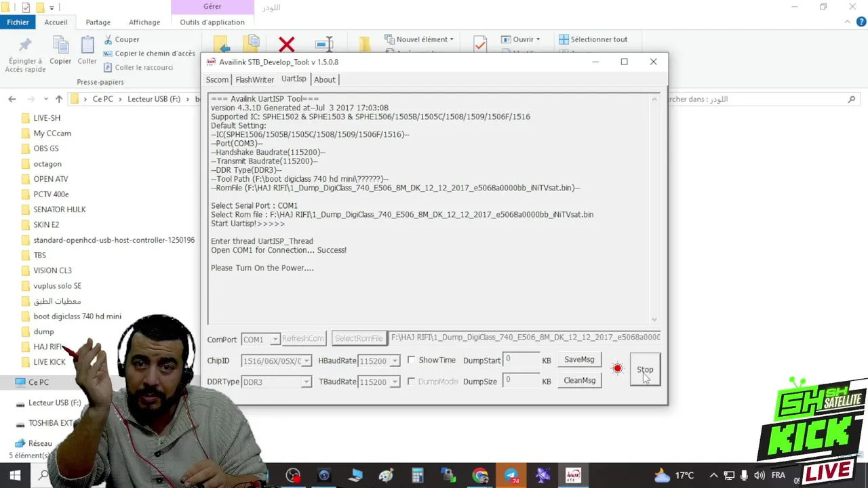
Task: Select the vuplus solo SE folder
Action: 57,286
